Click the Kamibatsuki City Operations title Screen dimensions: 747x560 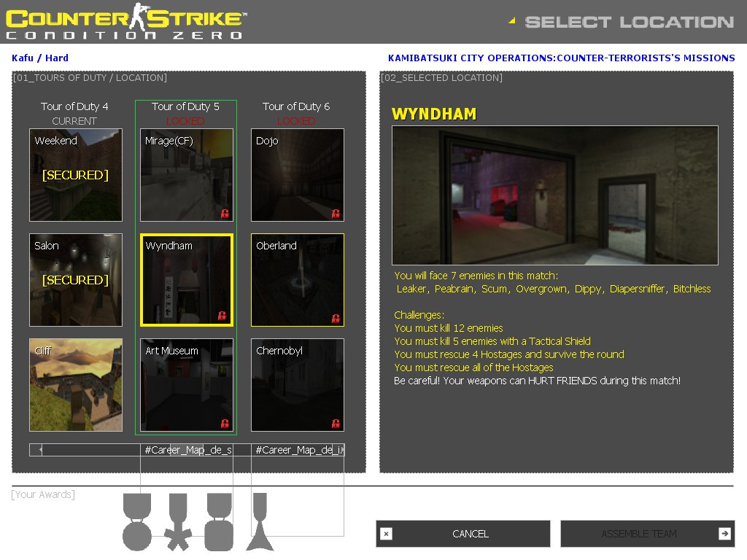(561, 58)
